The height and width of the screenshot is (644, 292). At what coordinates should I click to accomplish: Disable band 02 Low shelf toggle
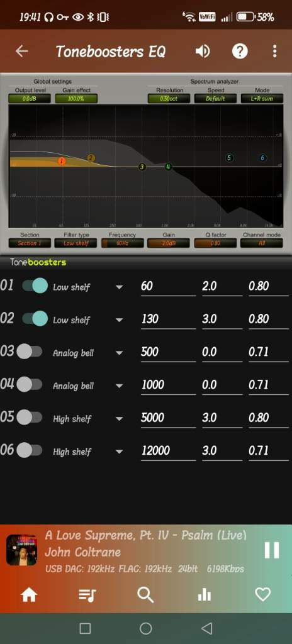[x=35, y=319]
